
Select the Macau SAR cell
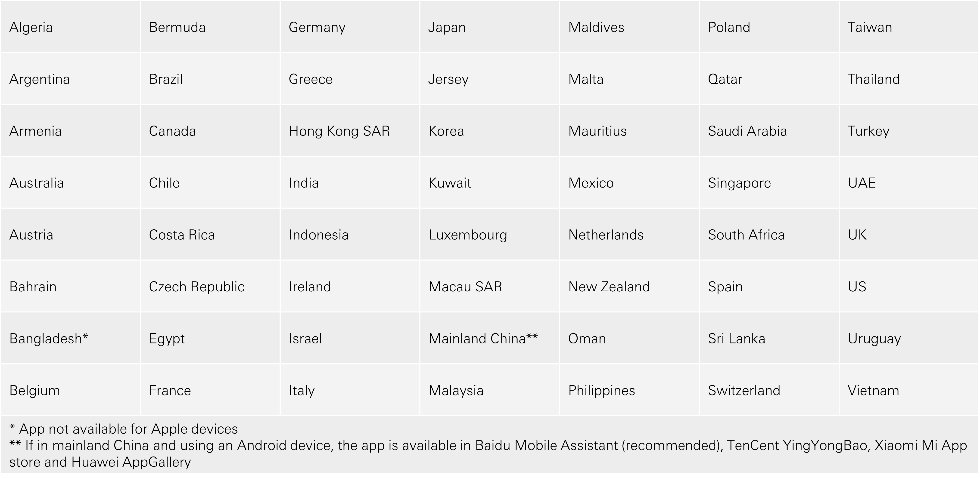click(x=490, y=286)
